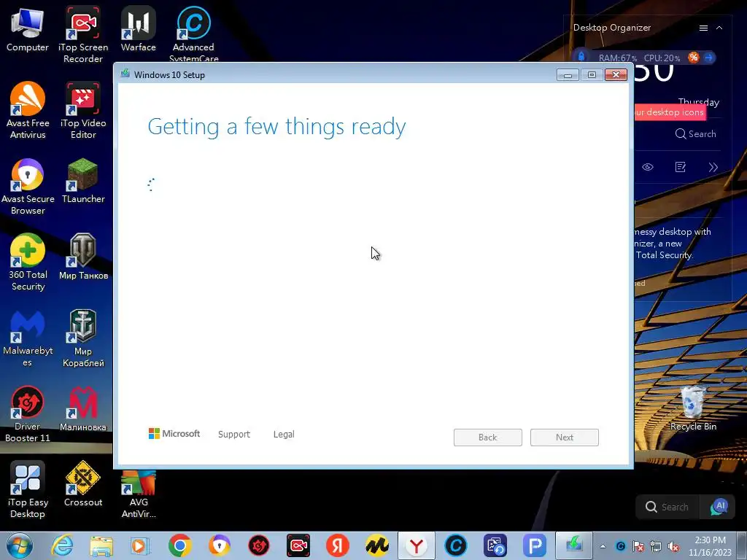Open iTop Easy Desktop shortcut

click(x=28, y=489)
